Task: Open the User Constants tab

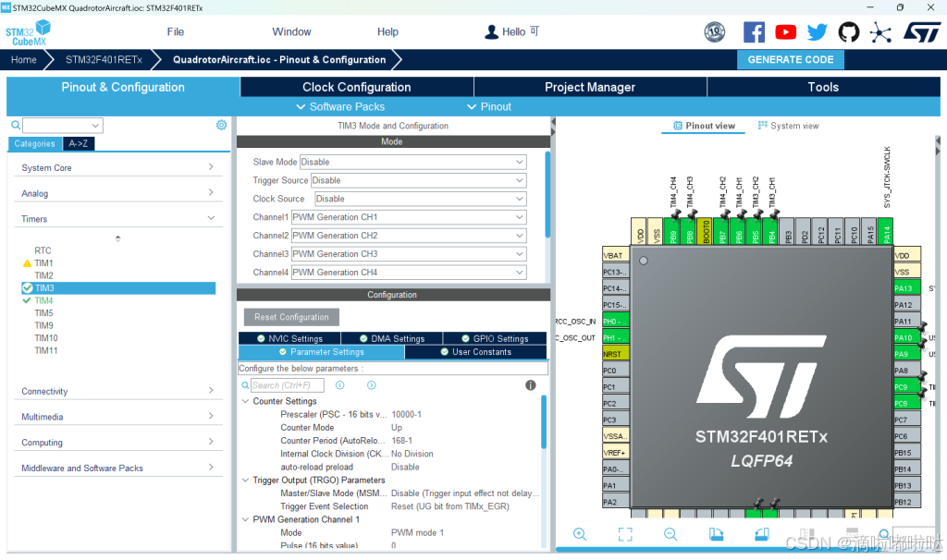Action: [476, 352]
